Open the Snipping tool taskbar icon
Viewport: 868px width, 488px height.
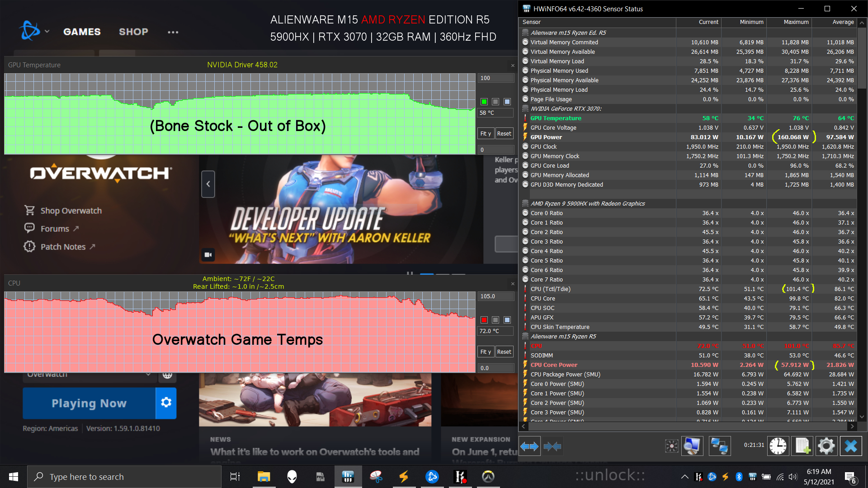(376, 477)
